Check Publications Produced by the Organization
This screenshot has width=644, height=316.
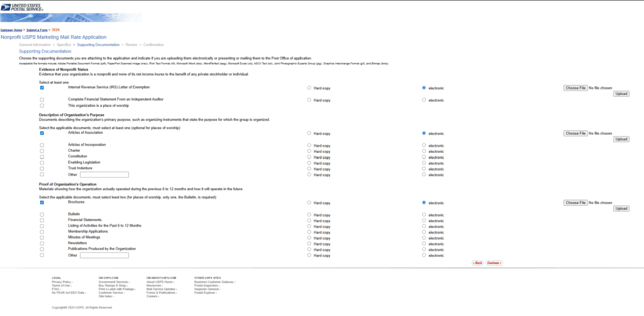42,249
